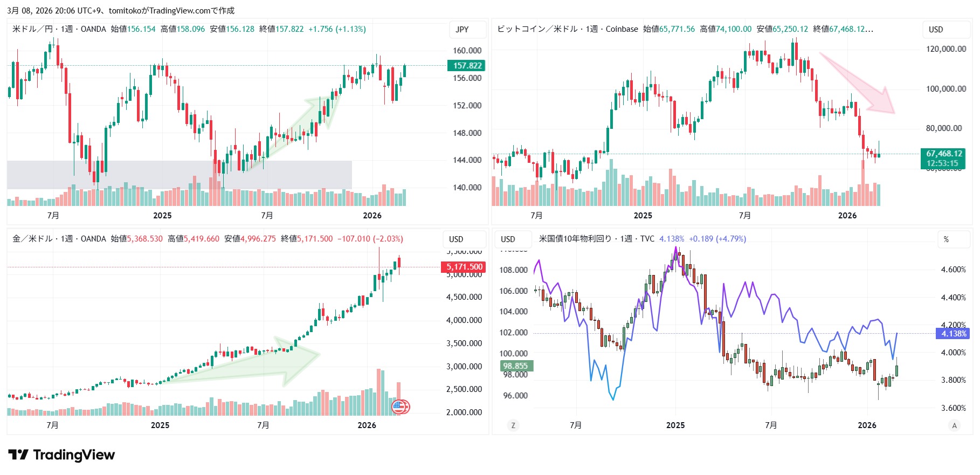Toggle the A auto-scale button

click(x=954, y=425)
